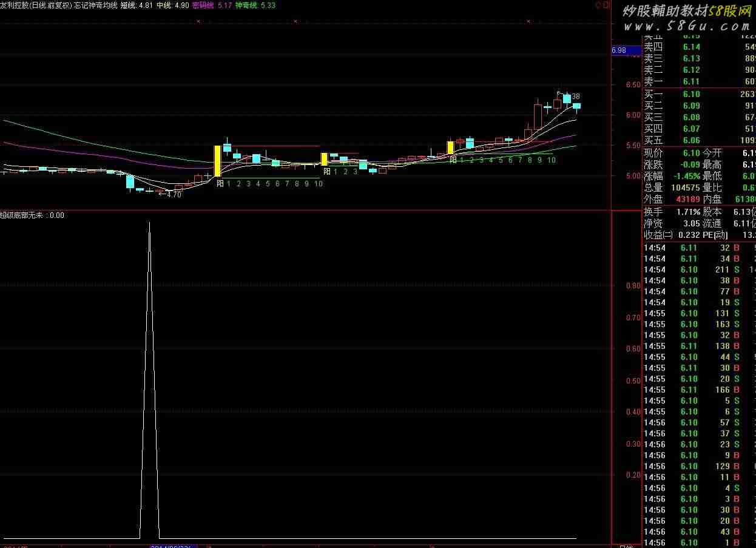The image size is (756, 548).
Task: Click the 最低 label
Action: [x=712, y=176]
